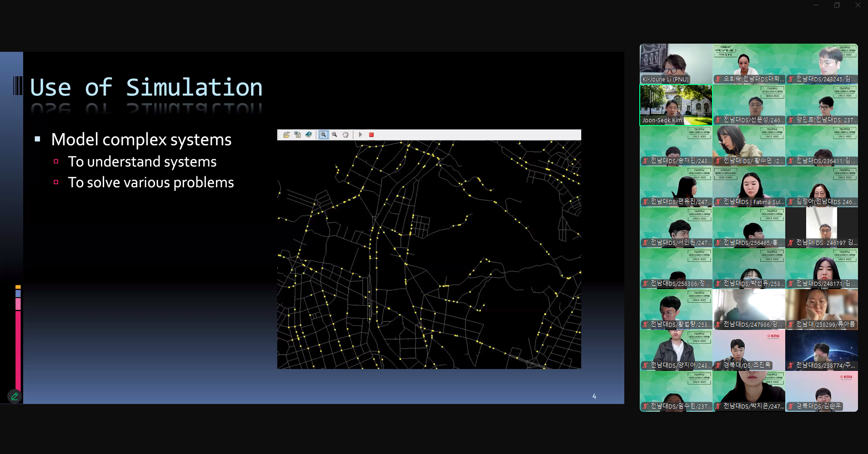Restore down the meeting window
This screenshot has width=868, height=454.
click(837, 5)
